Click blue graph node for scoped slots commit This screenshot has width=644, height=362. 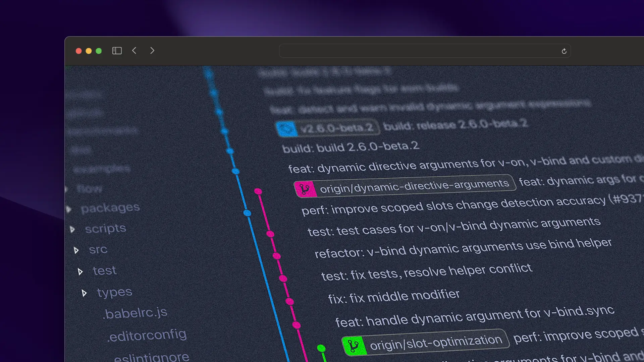pos(247,213)
